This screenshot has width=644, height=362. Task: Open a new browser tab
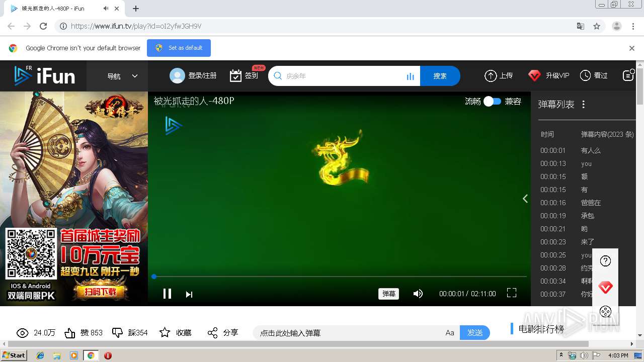[x=136, y=9]
